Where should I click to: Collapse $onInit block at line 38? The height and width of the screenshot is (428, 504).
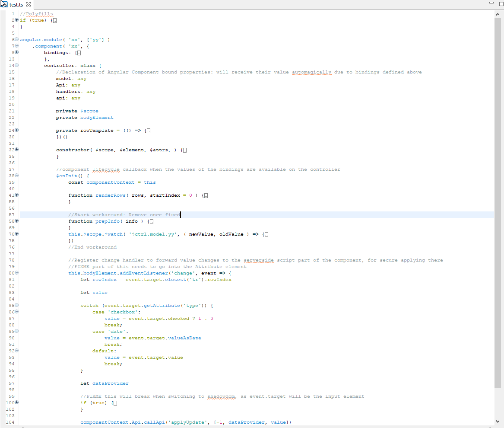tap(17, 176)
